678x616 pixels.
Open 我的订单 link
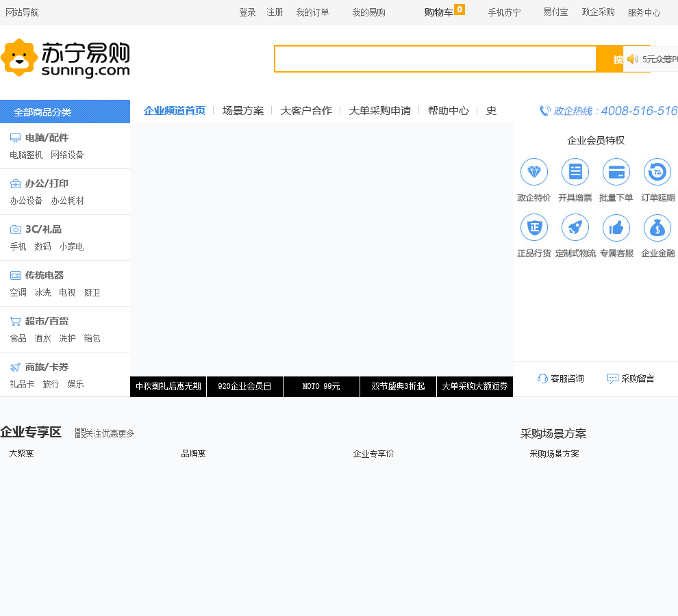click(312, 12)
